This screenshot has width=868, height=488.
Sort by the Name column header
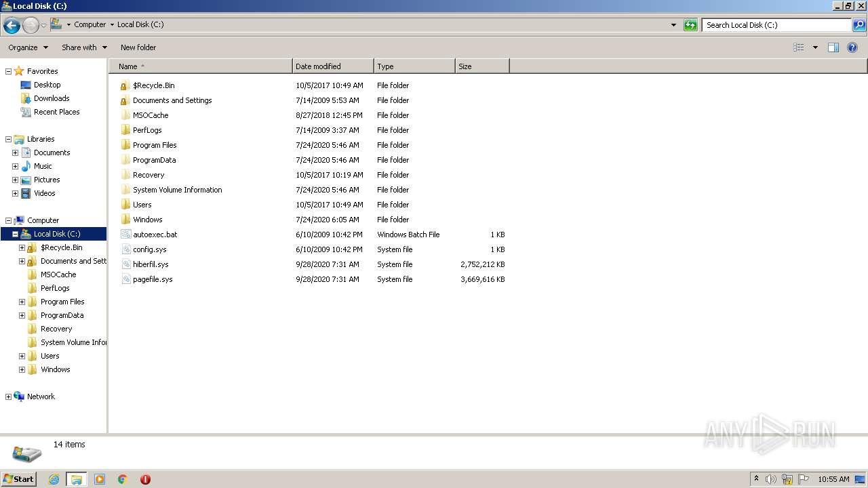click(x=201, y=66)
